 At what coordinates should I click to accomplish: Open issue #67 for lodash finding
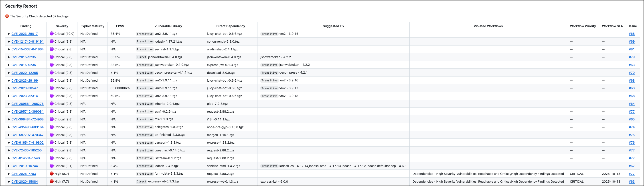point(632,166)
